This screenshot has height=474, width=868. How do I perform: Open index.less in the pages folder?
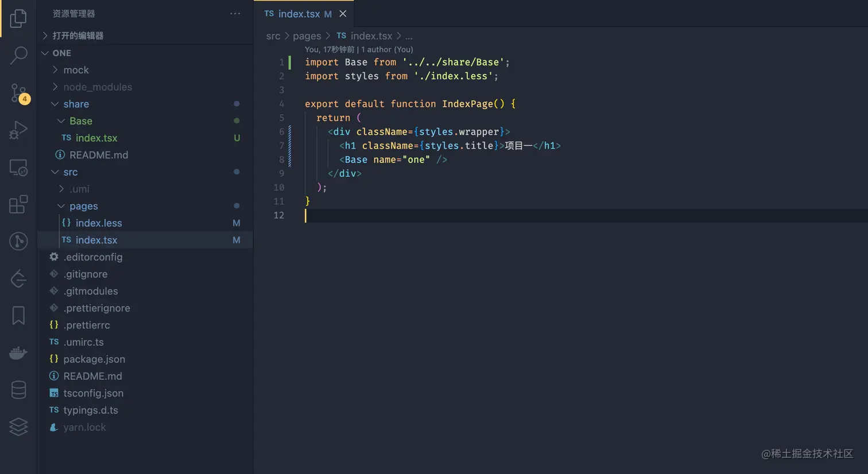pyautogui.click(x=145, y=223)
